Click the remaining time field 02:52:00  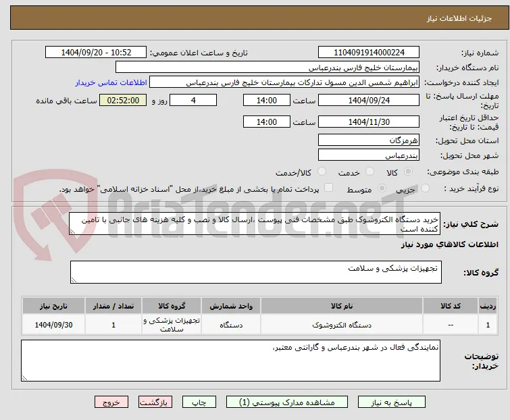[x=123, y=100]
